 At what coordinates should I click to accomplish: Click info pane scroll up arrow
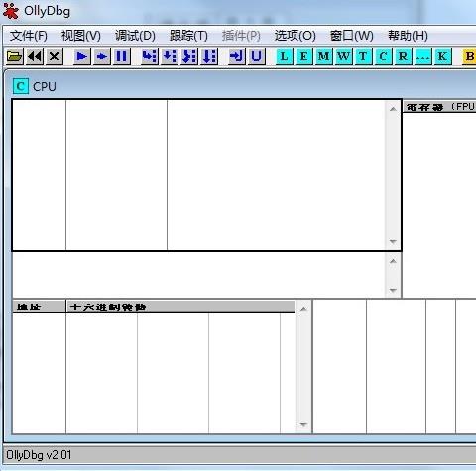click(x=393, y=261)
